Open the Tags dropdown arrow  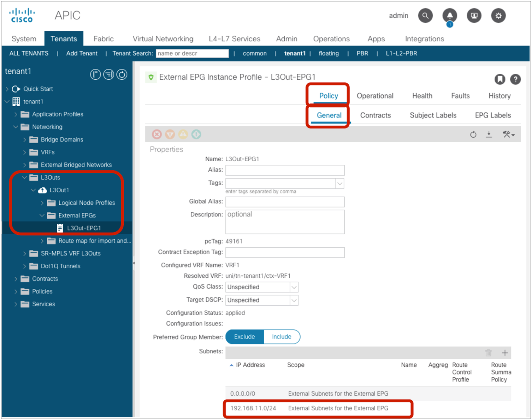pyautogui.click(x=340, y=184)
